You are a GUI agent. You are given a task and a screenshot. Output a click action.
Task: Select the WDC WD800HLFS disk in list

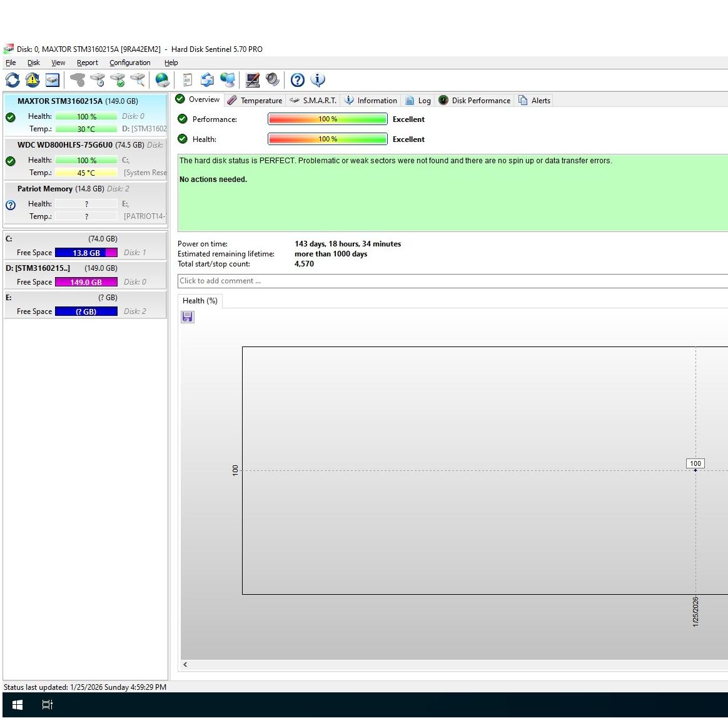click(x=65, y=145)
